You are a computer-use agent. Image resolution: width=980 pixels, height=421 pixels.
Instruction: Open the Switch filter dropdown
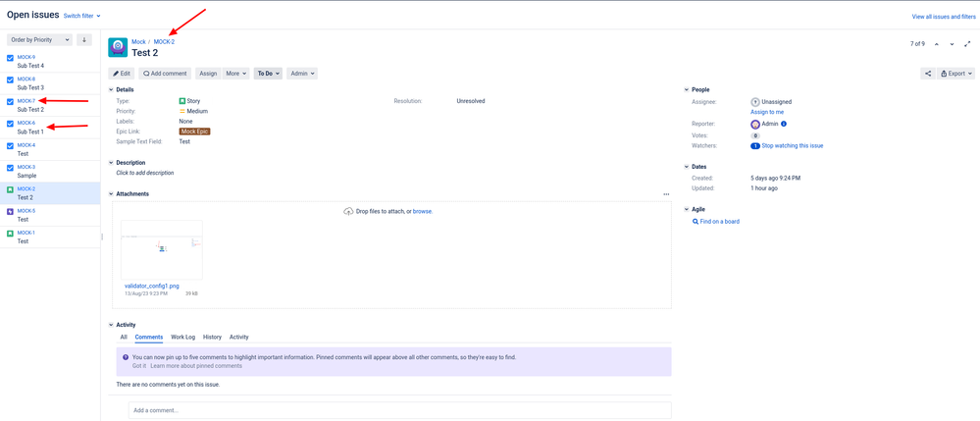point(81,16)
